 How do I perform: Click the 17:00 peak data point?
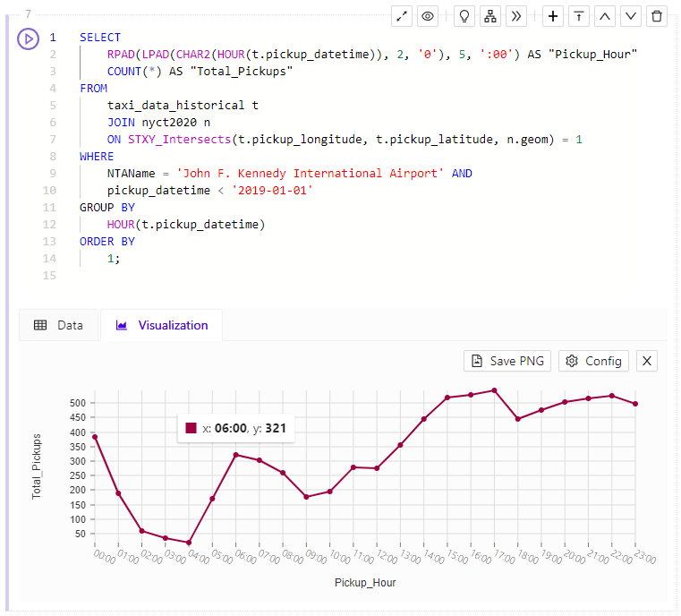pos(494,390)
